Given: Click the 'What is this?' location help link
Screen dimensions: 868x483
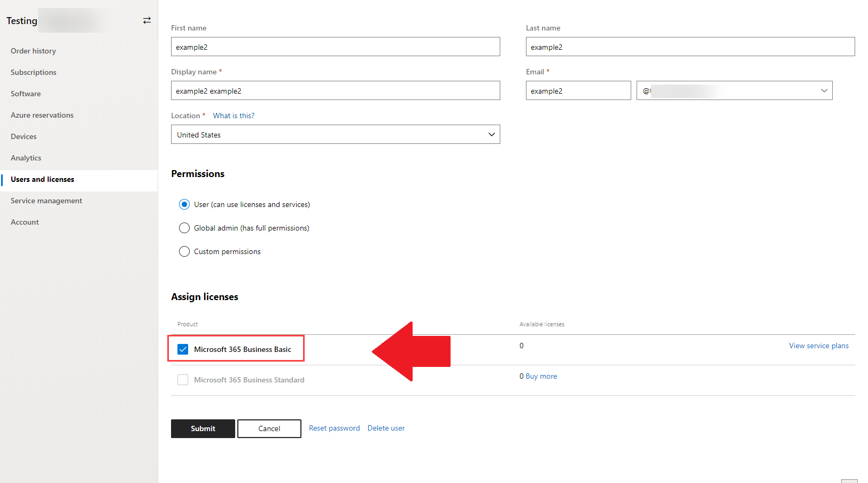Looking at the screenshot, I should pos(234,116).
